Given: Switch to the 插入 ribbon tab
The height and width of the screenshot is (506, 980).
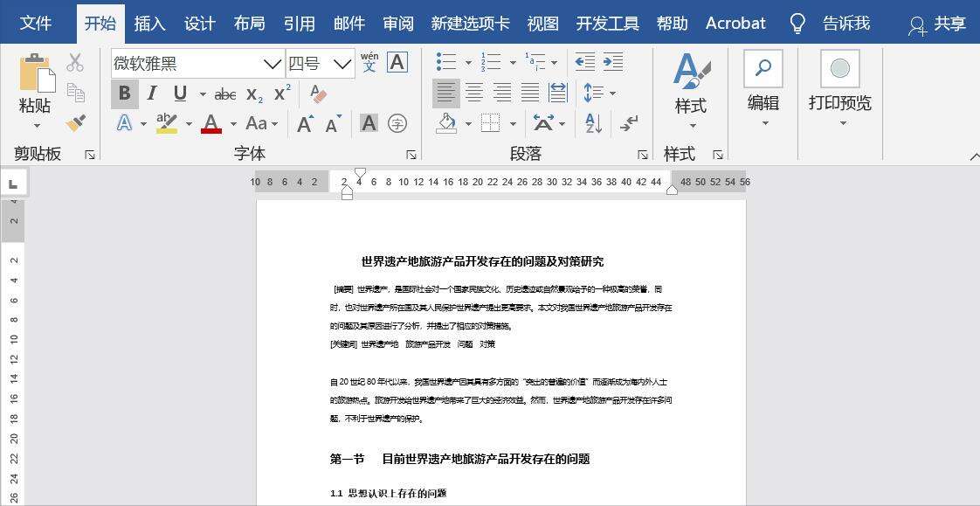Looking at the screenshot, I should point(149,23).
